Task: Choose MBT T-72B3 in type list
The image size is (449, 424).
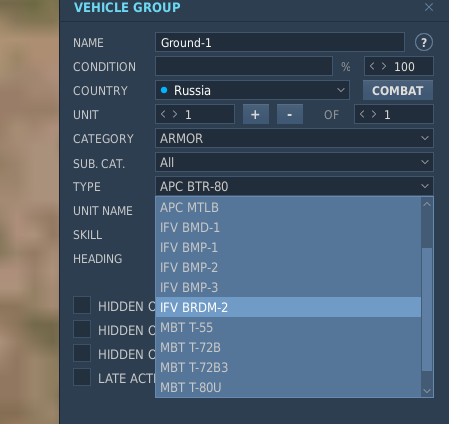Action: click(288, 367)
